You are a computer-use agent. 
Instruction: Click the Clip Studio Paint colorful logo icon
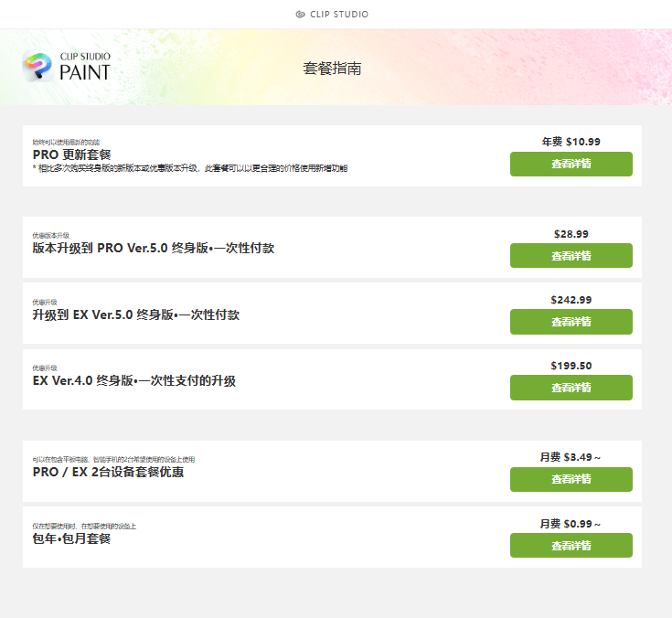(37, 67)
